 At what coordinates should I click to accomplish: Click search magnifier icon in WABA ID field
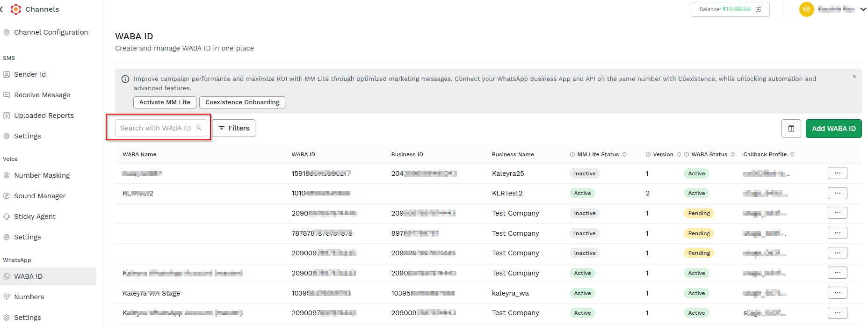199,128
